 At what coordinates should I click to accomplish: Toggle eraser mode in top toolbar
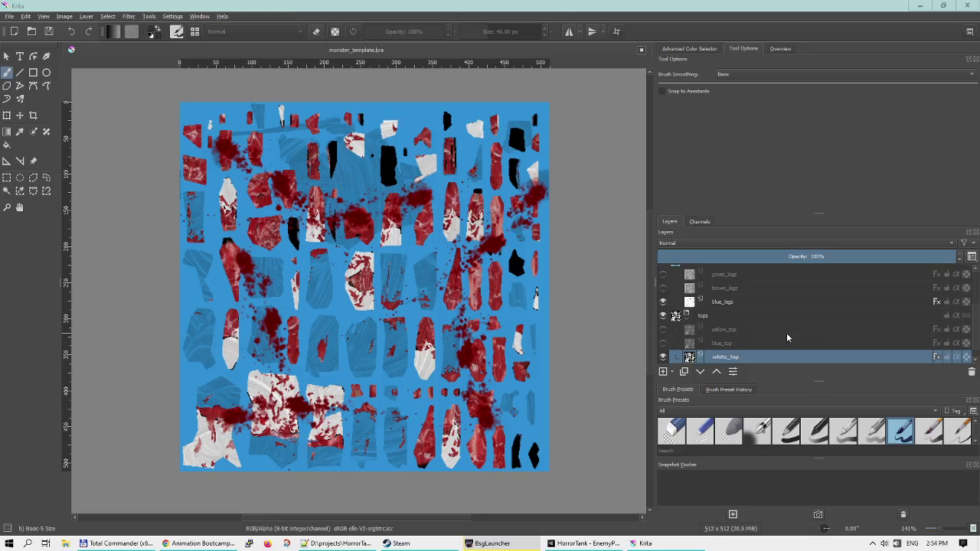316,31
